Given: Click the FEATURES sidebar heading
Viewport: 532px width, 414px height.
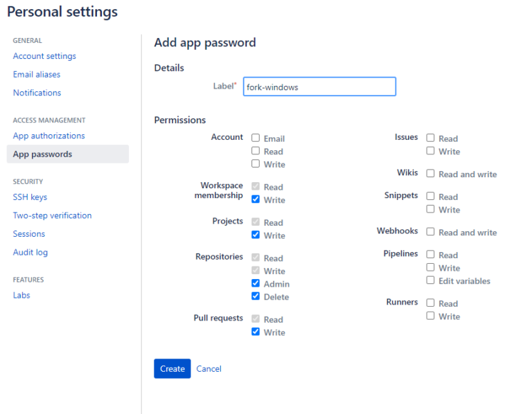Looking at the screenshot, I should [x=28, y=280].
